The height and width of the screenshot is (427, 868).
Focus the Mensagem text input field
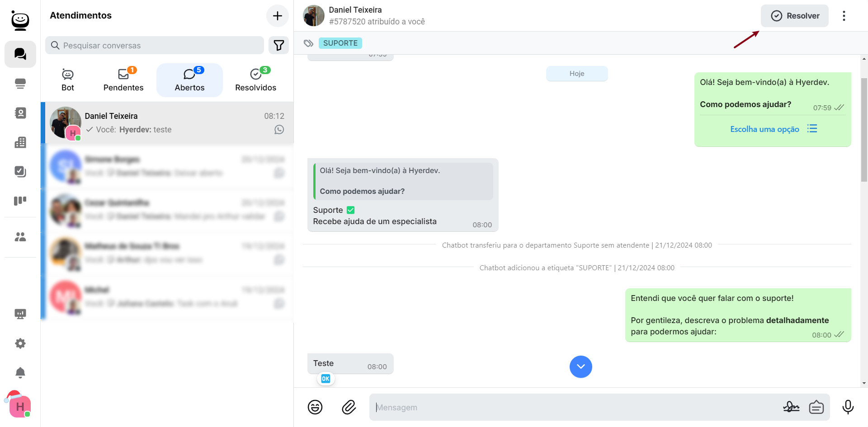[574, 407]
